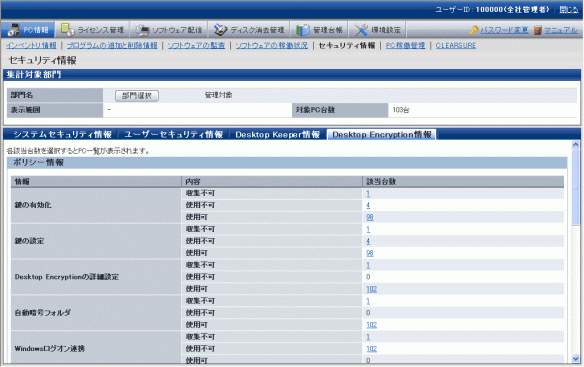Click the 管理対象 department text
The width and height of the screenshot is (584, 367).
[219, 95]
